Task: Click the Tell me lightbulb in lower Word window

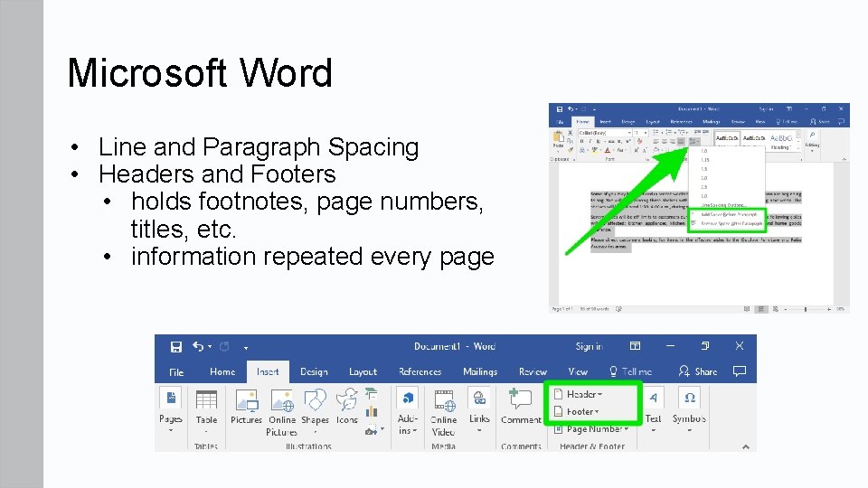Action: (x=613, y=371)
